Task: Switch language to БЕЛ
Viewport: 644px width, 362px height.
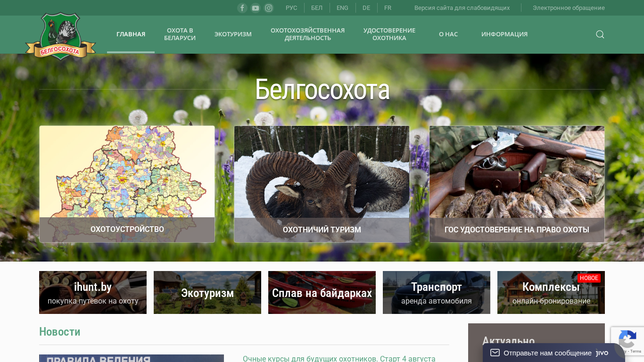Action: (x=317, y=8)
